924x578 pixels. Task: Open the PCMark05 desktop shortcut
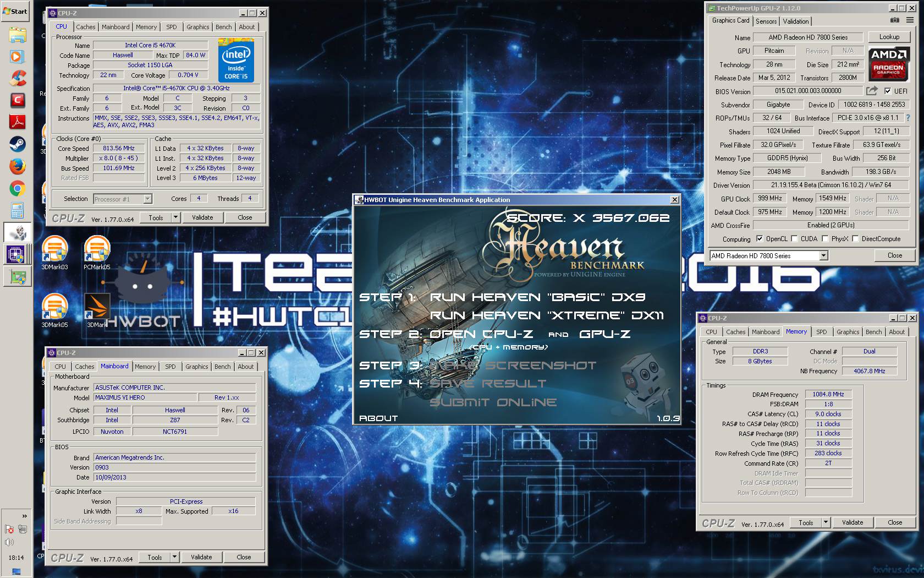click(x=97, y=254)
